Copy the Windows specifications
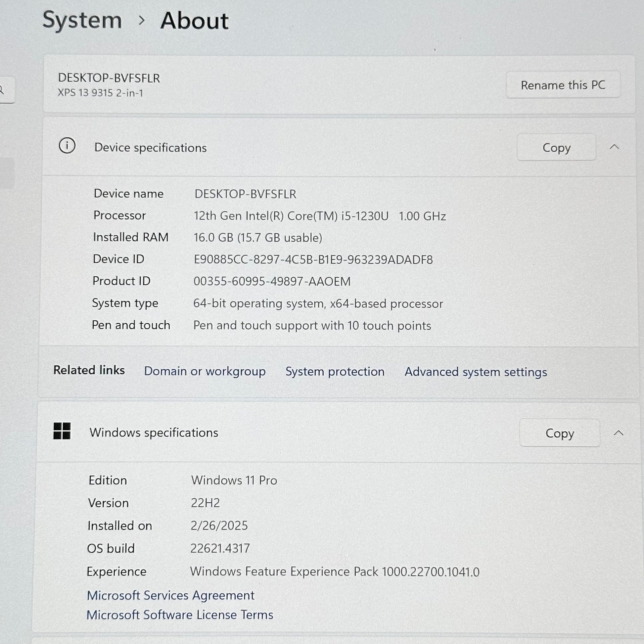This screenshot has height=644, width=644. [560, 433]
